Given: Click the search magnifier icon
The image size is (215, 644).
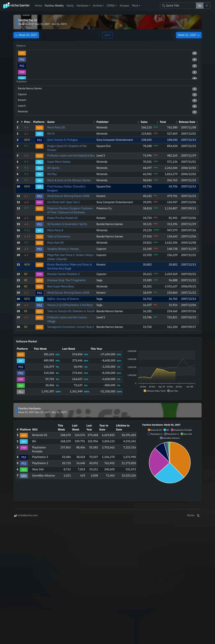Looking at the screenshot, I should (163, 6).
